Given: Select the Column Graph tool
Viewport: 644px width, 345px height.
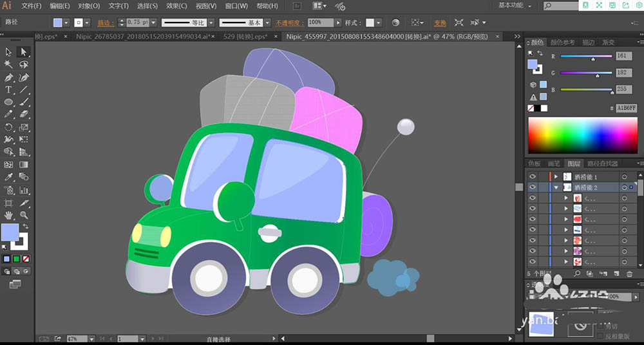Looking at the screenshot, I should click(23, 190).
